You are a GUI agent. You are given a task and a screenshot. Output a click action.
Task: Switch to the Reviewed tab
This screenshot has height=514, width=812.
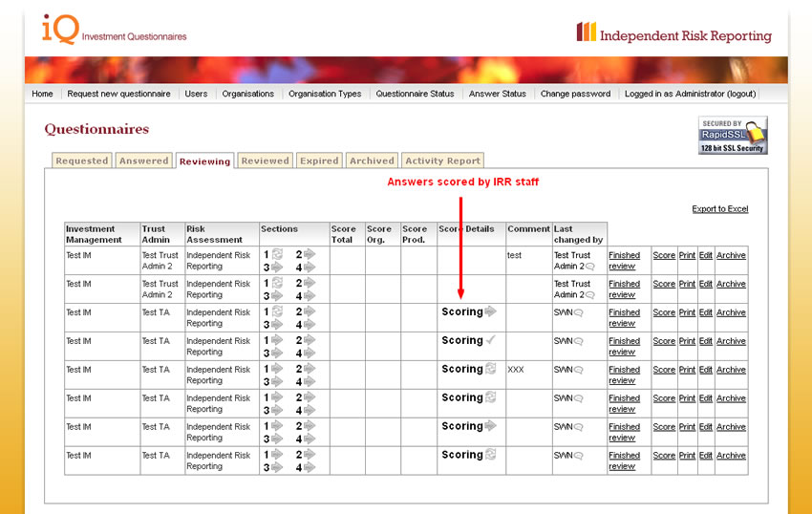[x=265, y=161]
